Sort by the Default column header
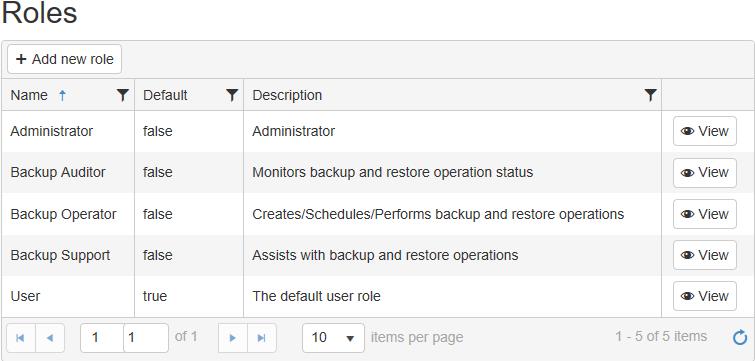 [x=165, y=95]
